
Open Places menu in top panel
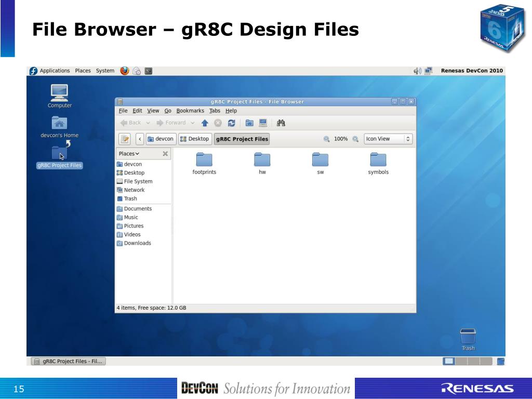(x=83, y=71)
